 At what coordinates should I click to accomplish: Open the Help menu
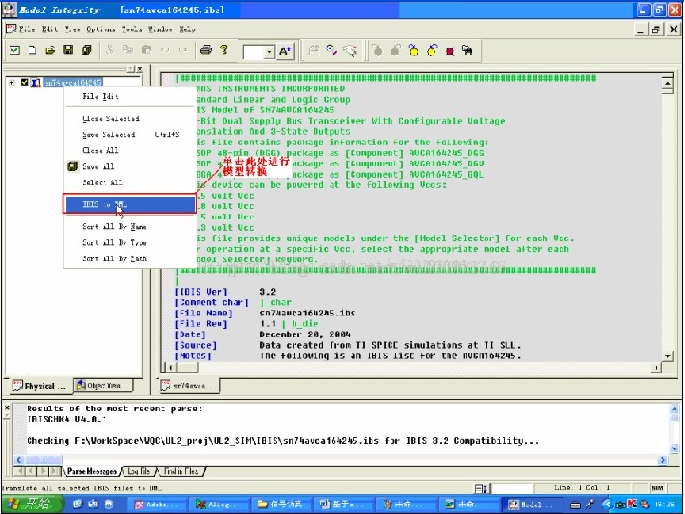point(187,29)
